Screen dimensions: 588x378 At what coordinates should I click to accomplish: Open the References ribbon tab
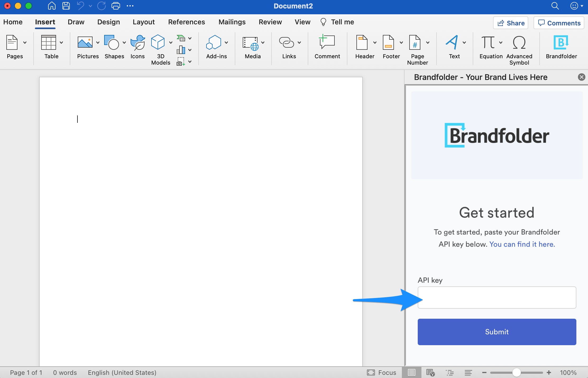[187, 22]
